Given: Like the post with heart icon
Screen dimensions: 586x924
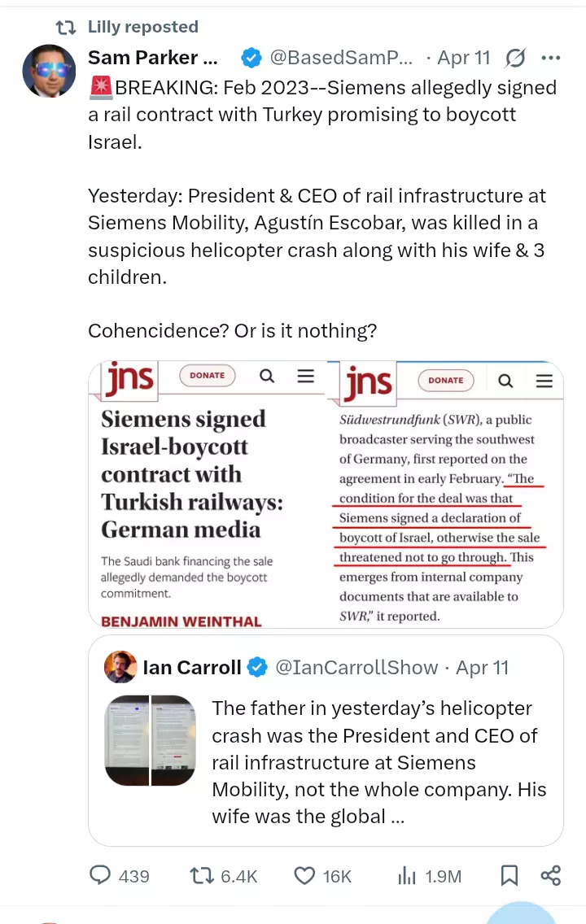Looking at the screenshot, I should pos(304,876).
